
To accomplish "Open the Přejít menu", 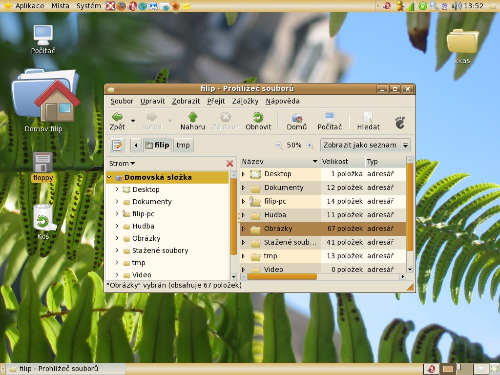I will tap(216, 101).
